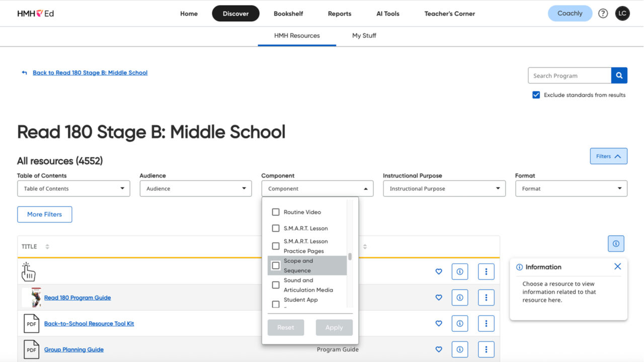Favorite the resource in the hand-pointer icon row
The width and height of the screenshot is (644, 362).
point(439,271)
